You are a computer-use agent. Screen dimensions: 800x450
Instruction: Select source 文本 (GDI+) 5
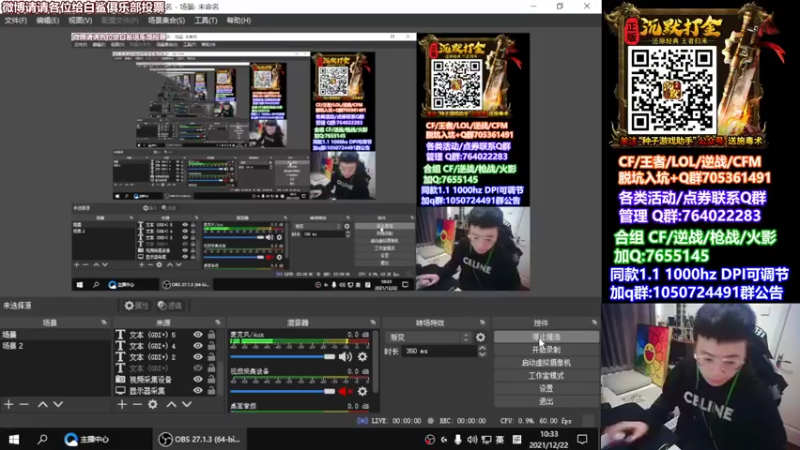(x=152, y=335)
